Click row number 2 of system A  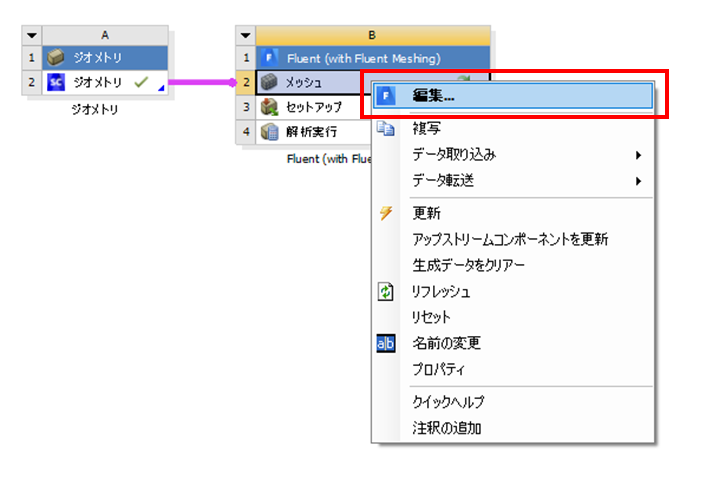pos(32,83)
